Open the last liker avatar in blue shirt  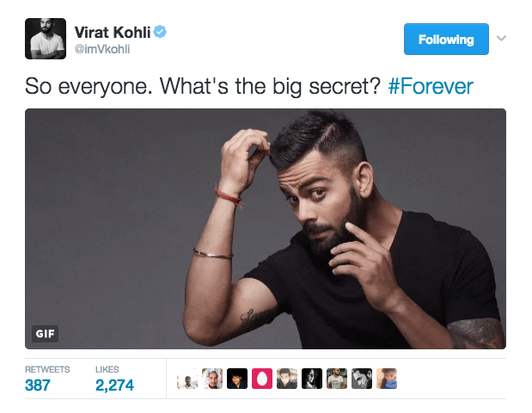[x=387, y=379]
